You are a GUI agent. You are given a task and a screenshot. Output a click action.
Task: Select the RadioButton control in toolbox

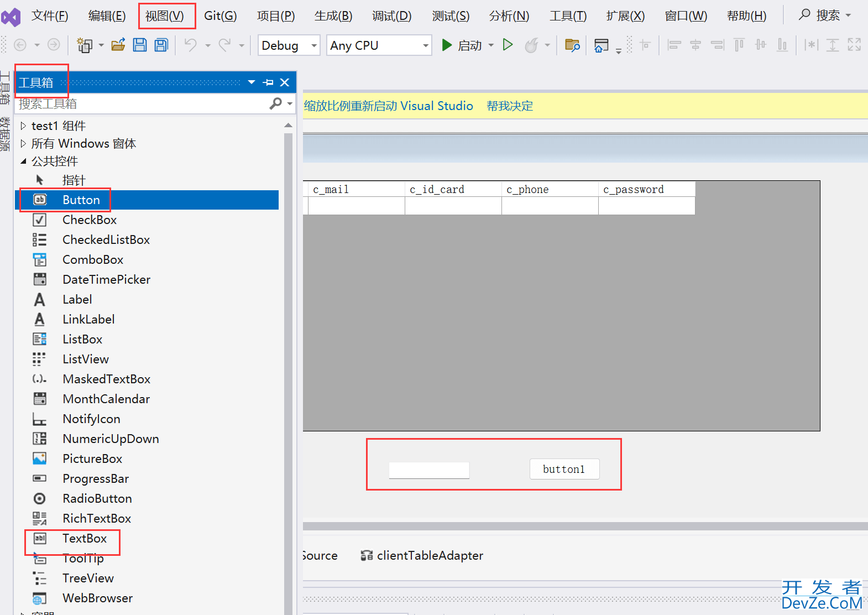(x=147, y=498)
